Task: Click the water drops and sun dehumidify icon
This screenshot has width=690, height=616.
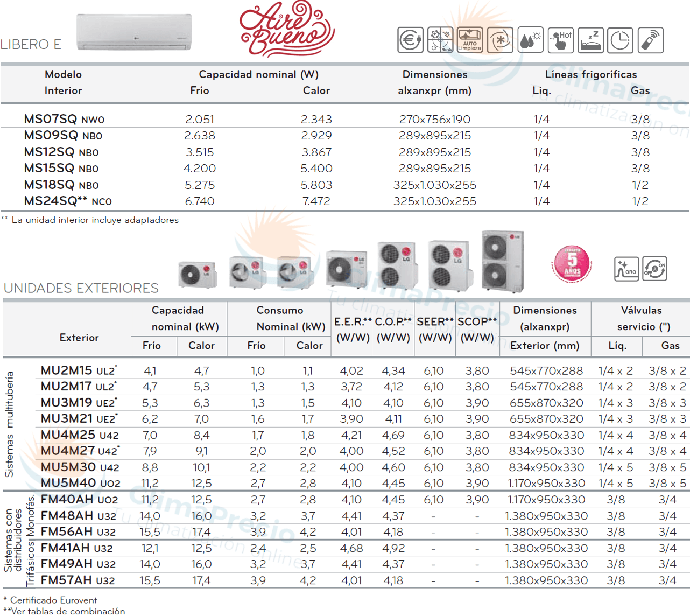Action: pos(530,40)
